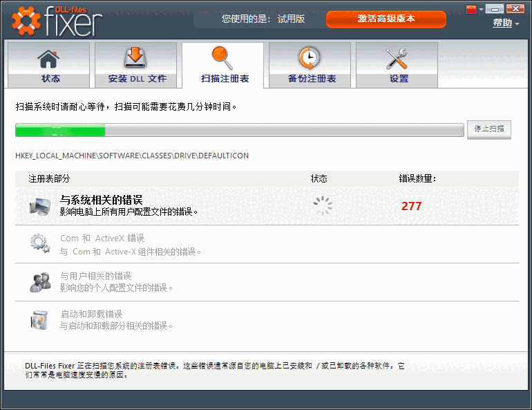This screenshot has width=532, height=410.
Task: Click the 状态 column header
Action: [x=319, y=178]
